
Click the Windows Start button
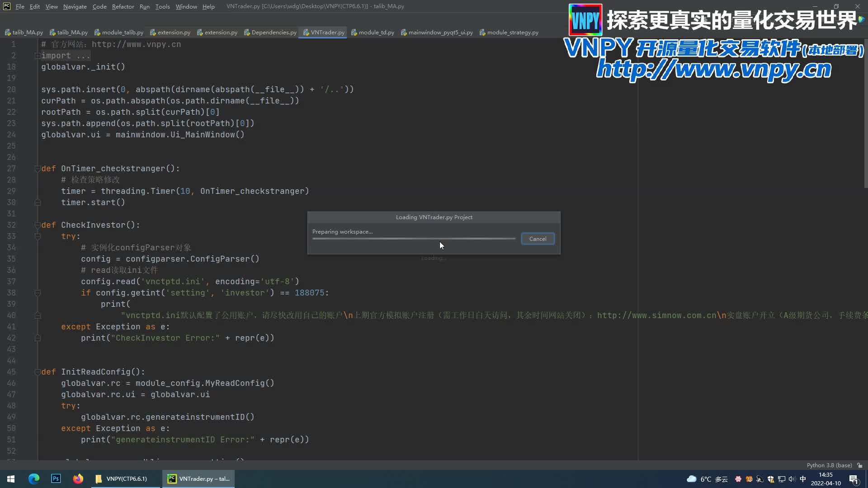[x=10, y=479]
